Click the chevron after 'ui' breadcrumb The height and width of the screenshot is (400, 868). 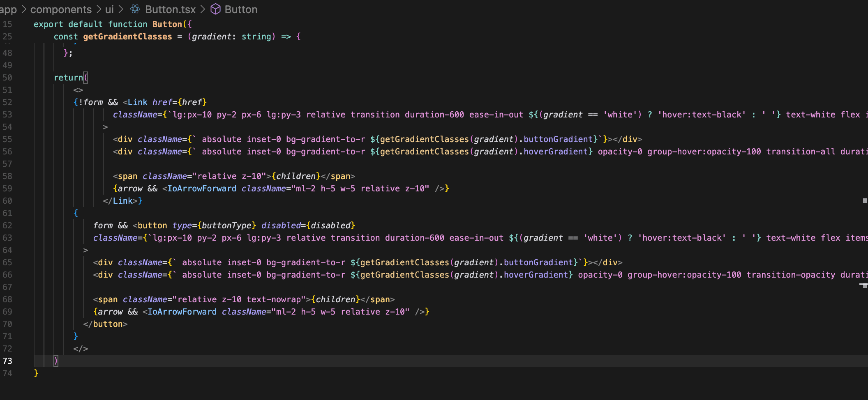(121, 9)
